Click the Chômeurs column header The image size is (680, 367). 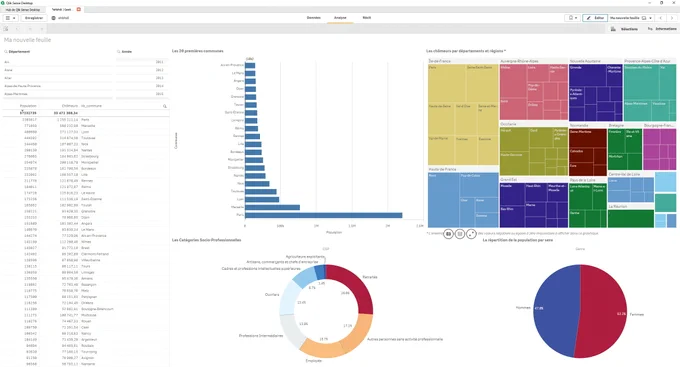click(x=69, y=106)
